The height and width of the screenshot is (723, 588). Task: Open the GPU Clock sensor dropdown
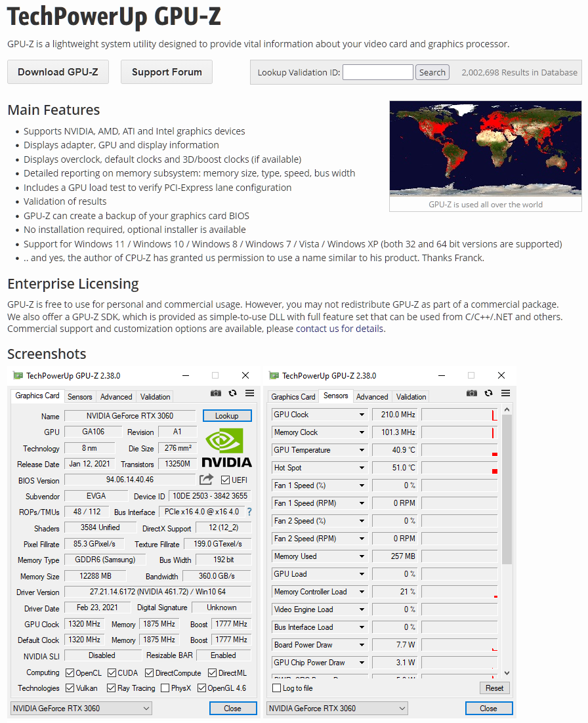(x=362, y=415)
